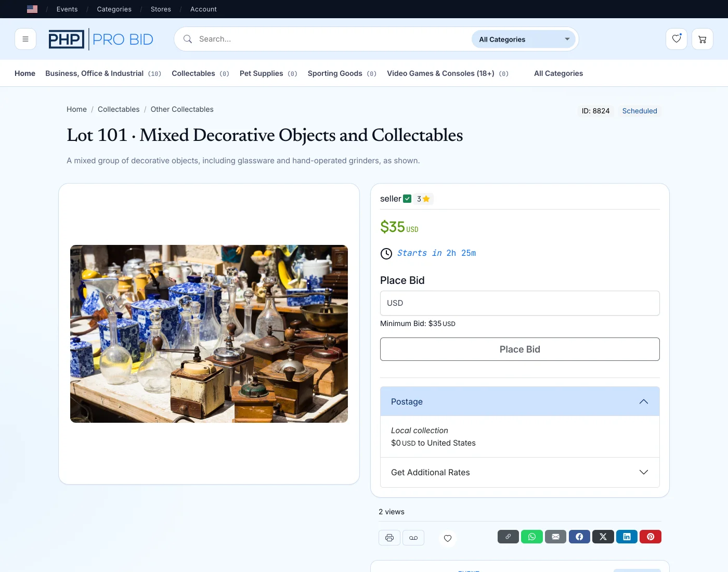Open Collectables category in nav bar
The image size is (728, 572).
click(200, 73)
